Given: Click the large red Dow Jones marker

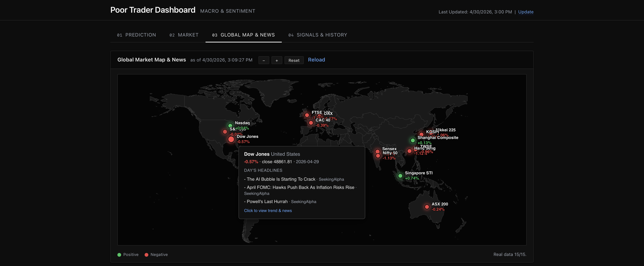Looking at the screenshot, I should click(x=231, y=139).
